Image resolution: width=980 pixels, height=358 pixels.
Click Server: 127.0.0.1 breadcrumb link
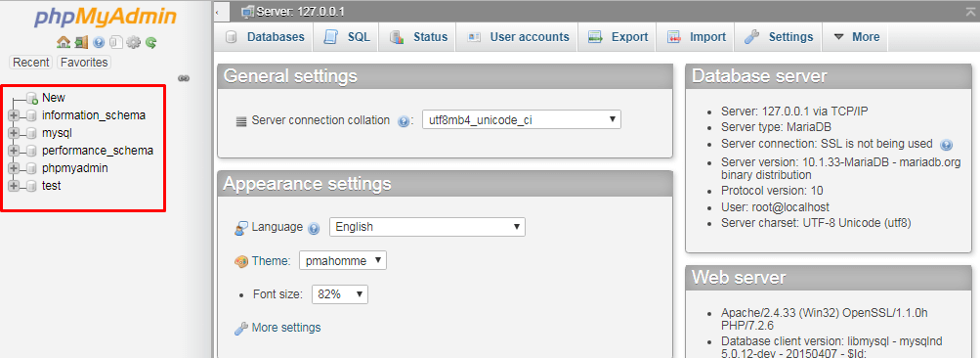301,12
